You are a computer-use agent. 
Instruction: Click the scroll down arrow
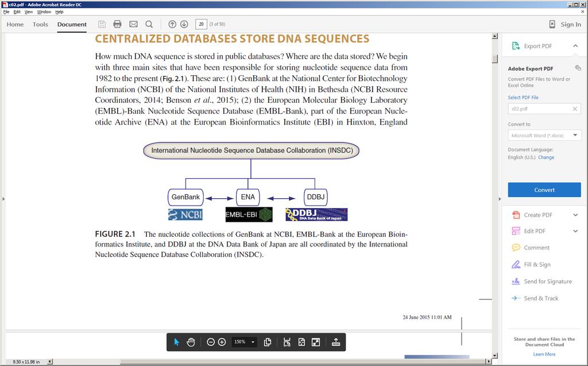pos(495,355)
